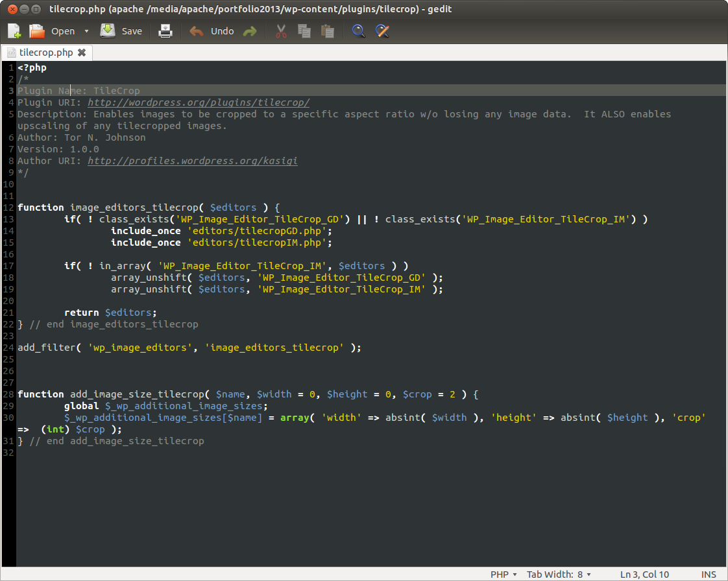The height and width of the screenshot is (581, 728).
Task: Expand the Open recent files arrow
Action: (87, 31)
